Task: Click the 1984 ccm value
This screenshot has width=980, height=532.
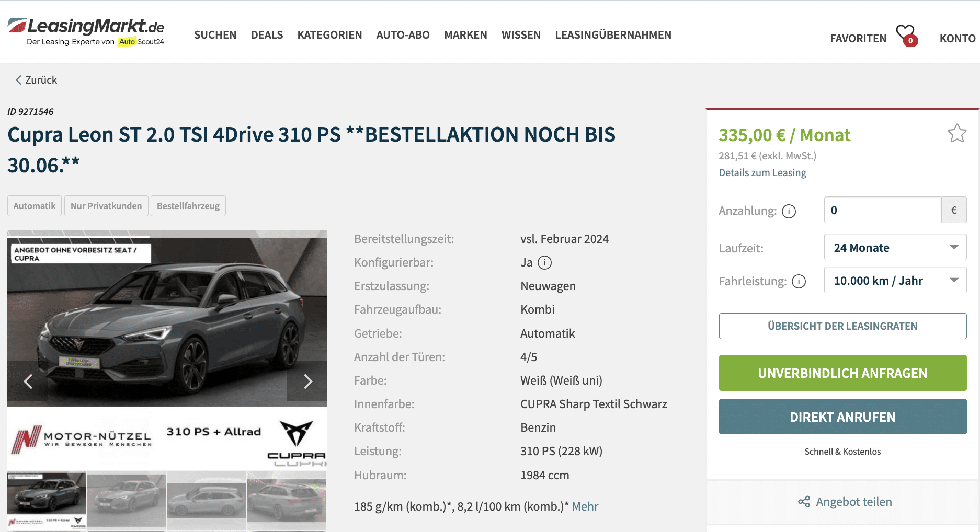Action: pos(544,475)
